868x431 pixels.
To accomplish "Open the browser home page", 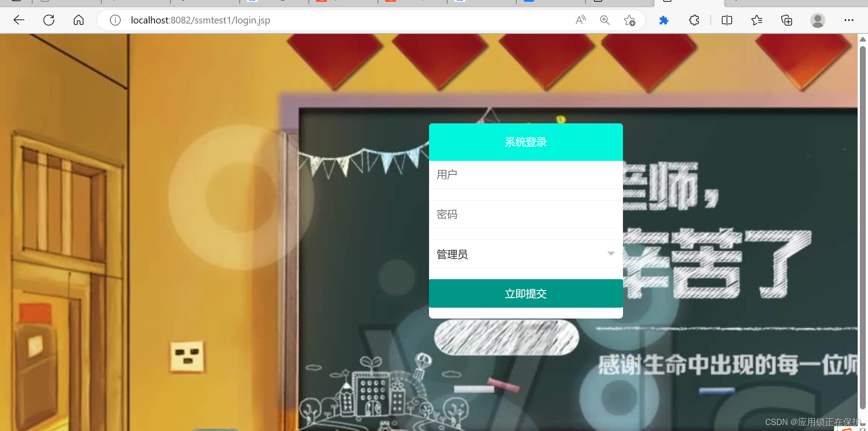I will (x=78, y=20).
